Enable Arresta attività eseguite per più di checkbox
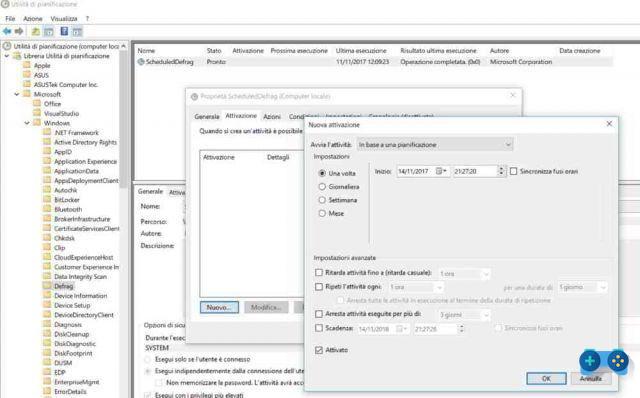The height and width of the screenshot is (398, 640). point(319,314)
